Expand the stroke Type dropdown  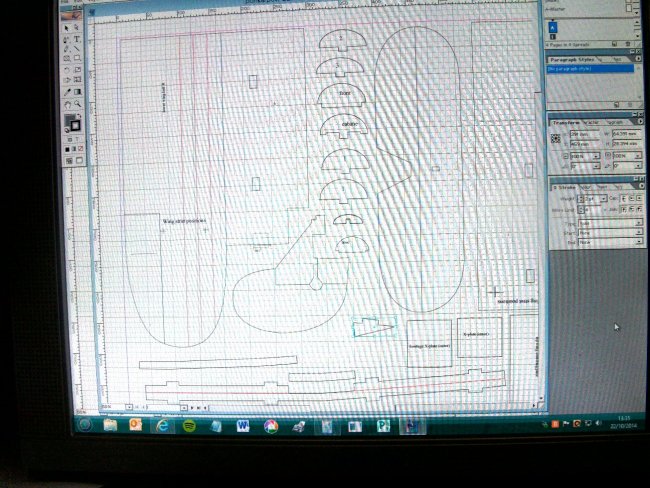(x=603, y=225)
